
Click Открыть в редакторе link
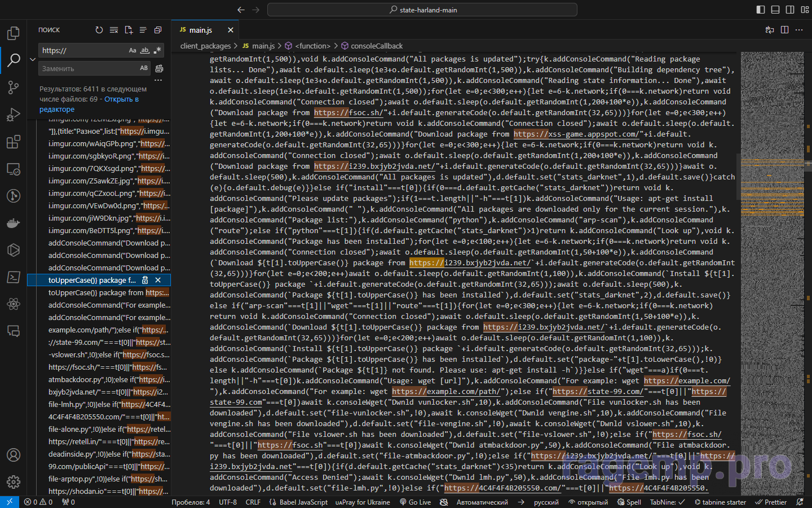coord(89,104)
